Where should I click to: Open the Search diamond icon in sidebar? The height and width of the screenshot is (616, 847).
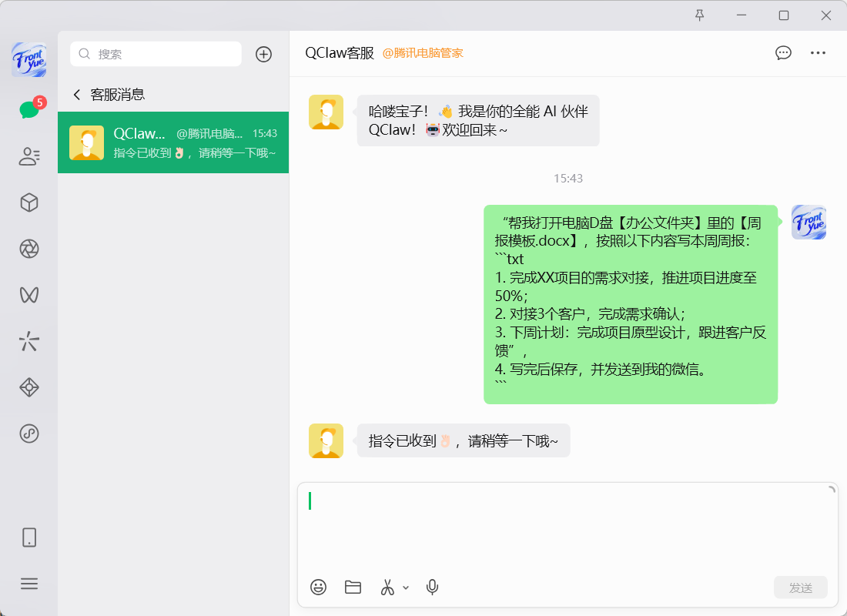pyautogui.click(x=29, y=387)
